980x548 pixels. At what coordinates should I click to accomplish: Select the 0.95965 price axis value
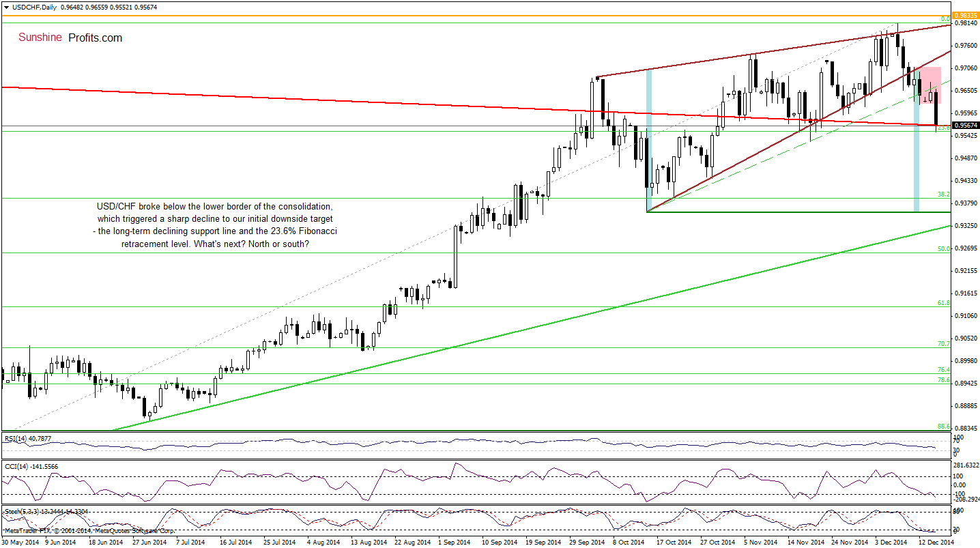coord(965,113)
